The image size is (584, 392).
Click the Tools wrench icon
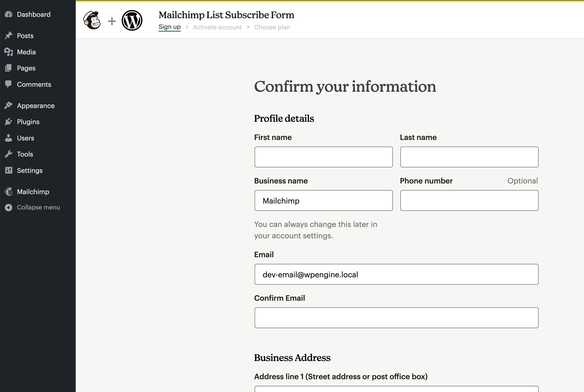coord(9,154)
